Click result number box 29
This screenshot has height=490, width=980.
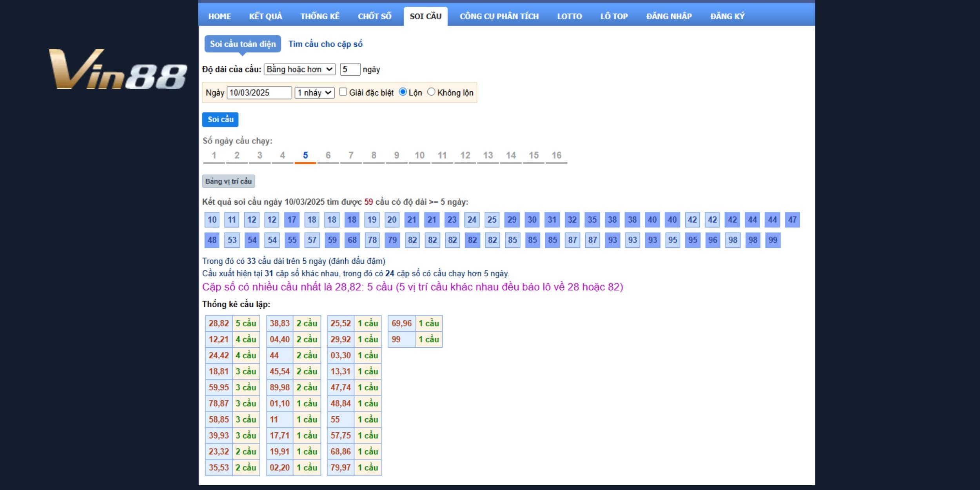[x=512, y=220]
